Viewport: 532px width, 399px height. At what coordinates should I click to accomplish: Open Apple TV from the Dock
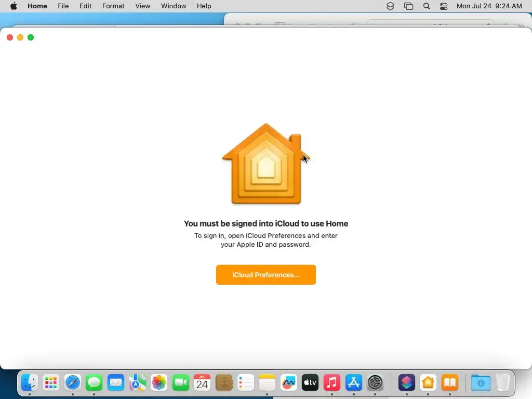pos(310,383)
